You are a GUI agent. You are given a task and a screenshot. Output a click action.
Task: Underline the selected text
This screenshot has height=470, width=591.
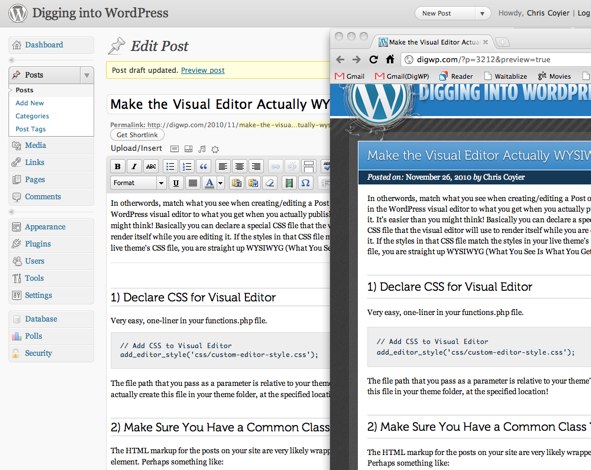[176, 183]
